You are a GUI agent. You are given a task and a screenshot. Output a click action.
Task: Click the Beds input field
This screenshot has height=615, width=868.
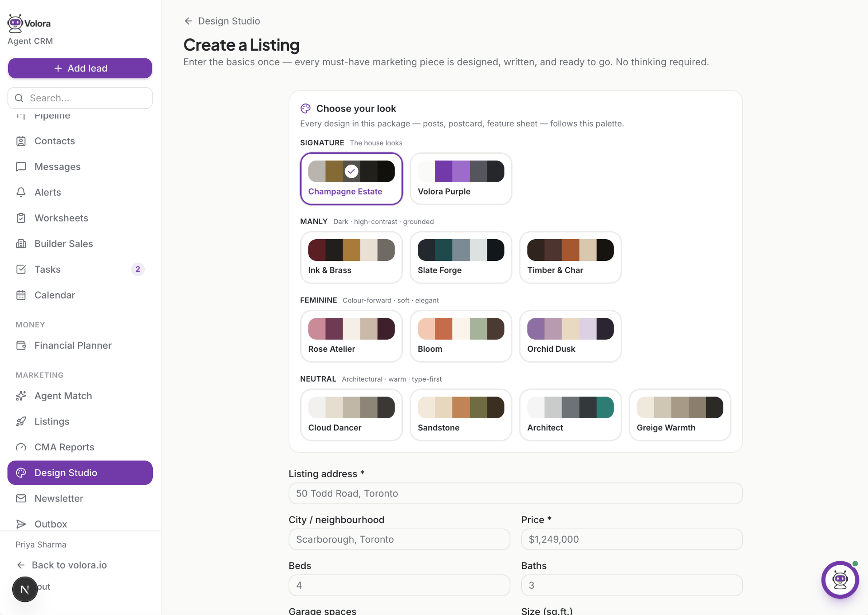point(399,586)
